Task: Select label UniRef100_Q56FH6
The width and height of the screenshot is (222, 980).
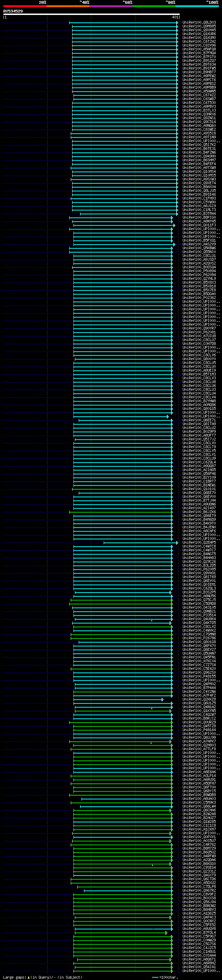Action: click(x=199, y=474)
